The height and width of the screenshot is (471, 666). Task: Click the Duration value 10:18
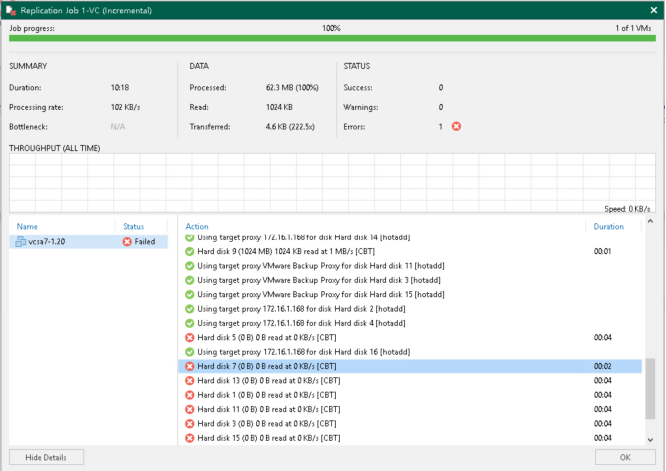[120, 87]
